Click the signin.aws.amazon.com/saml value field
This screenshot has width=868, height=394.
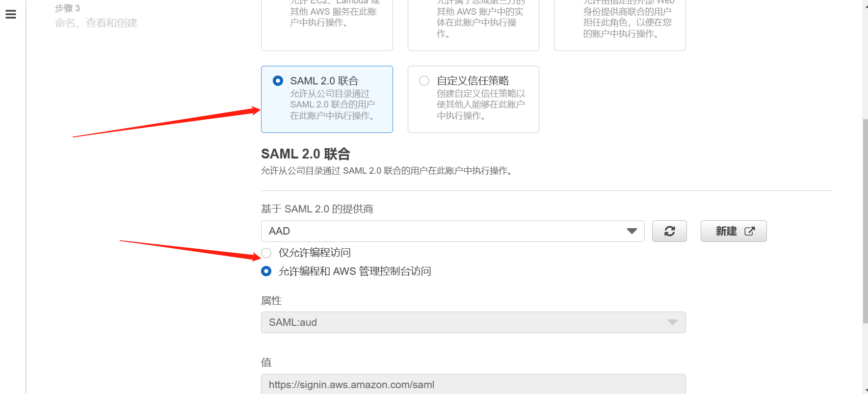tap(473, 384)
